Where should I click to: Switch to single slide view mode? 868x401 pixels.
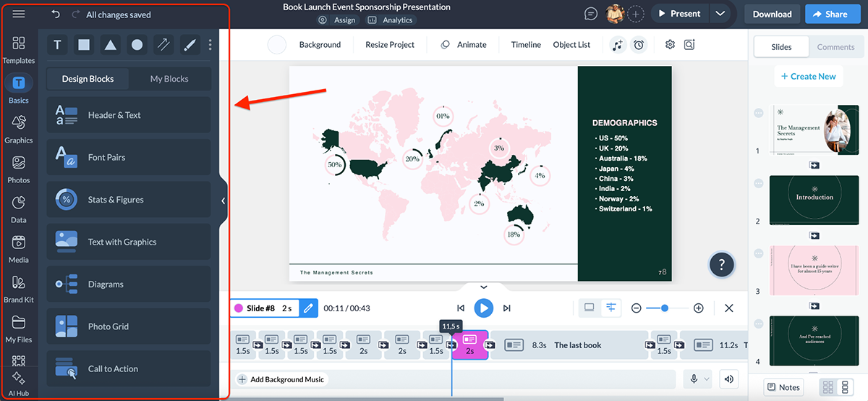589,308
